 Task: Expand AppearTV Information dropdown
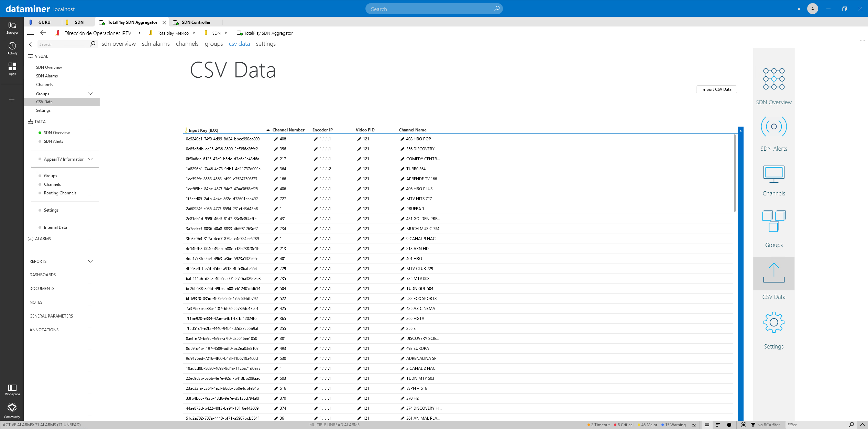click(x=90, y=159)
